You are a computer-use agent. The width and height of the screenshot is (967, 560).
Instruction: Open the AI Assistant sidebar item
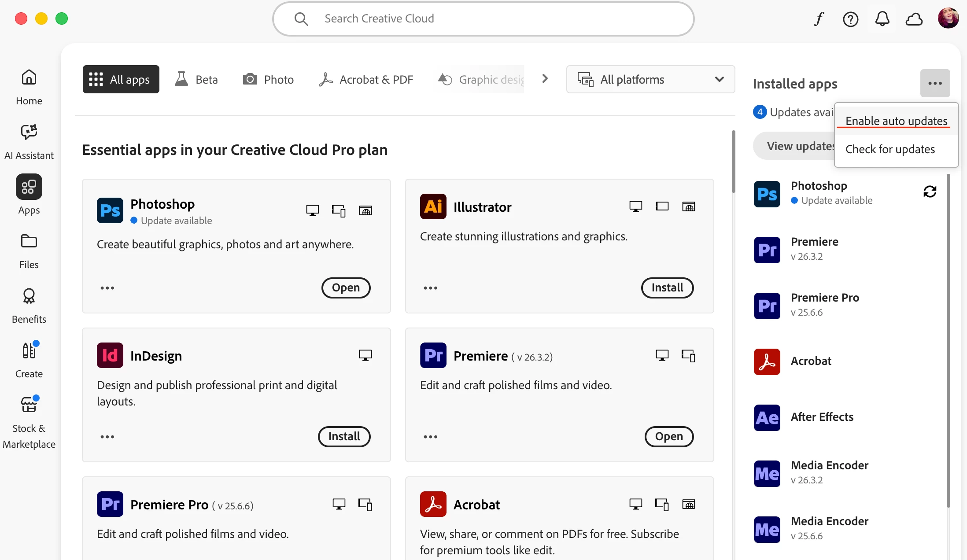point(29,142)
